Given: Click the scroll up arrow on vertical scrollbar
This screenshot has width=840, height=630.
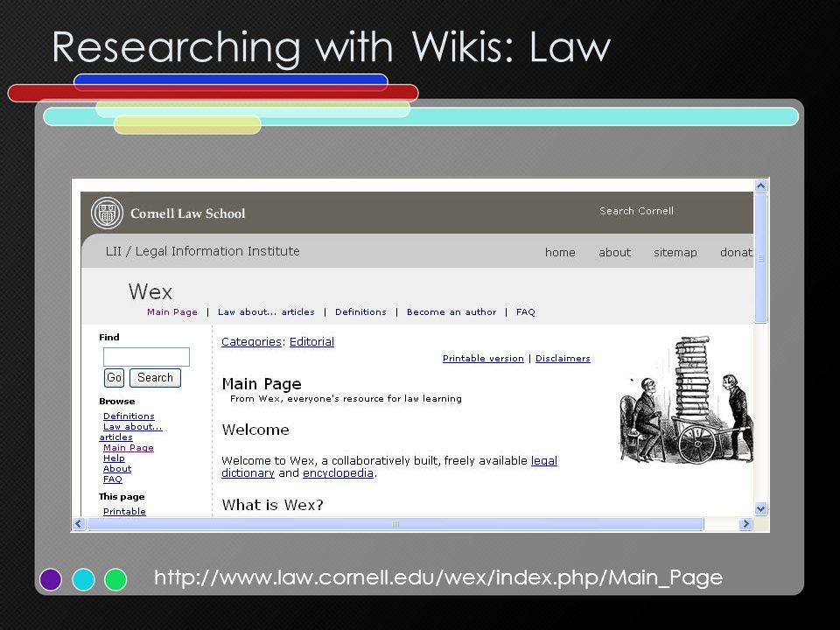Looking at the screenshot, I should (760, 185).
